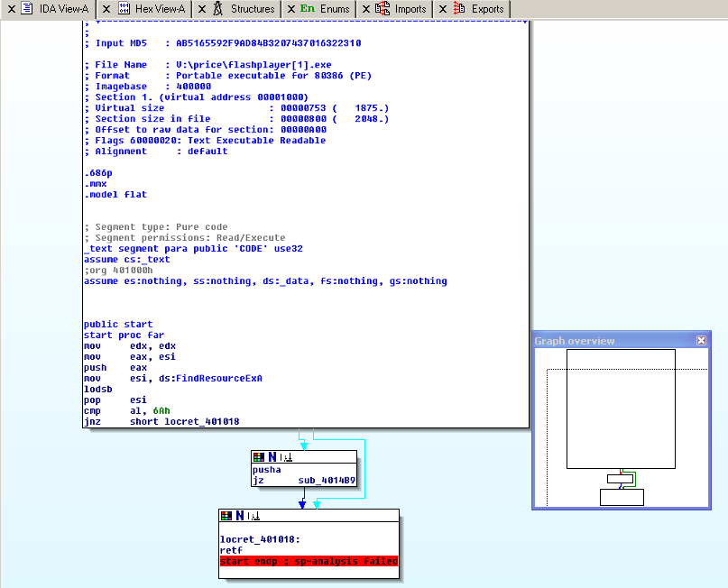Viewport: 728px width, 588px height.
Task: Close the Hex View-A tab with its X
Action: point(105,9)
